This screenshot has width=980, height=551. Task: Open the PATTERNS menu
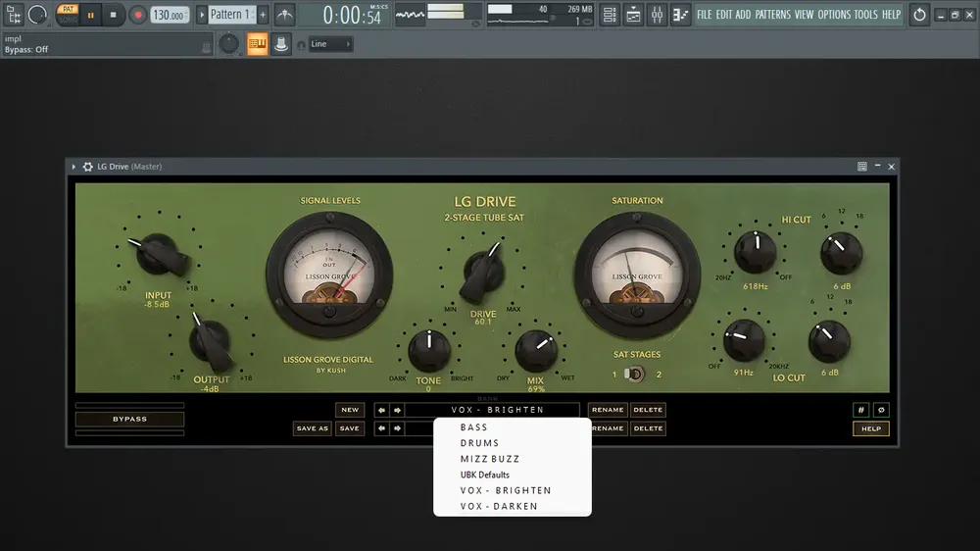point(772,15)
